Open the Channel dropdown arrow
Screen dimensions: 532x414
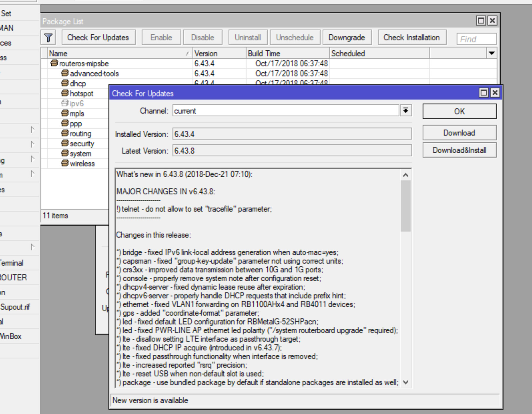click(405, 111)
